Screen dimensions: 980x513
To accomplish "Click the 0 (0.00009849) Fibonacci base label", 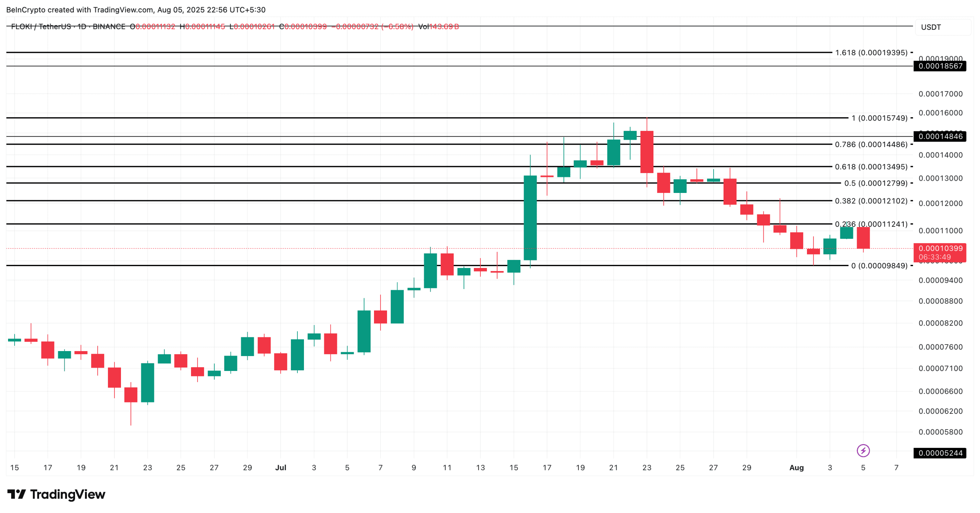I will 879,265.
